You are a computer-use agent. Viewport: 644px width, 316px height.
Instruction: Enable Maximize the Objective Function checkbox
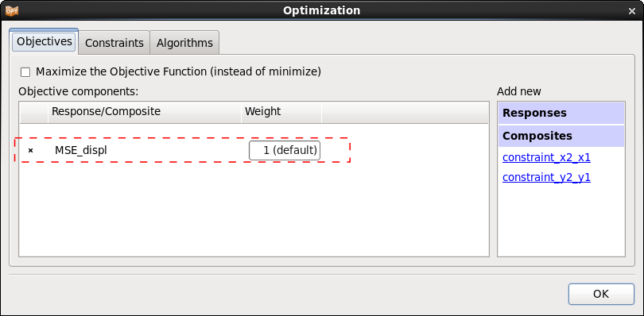[25, 72]
